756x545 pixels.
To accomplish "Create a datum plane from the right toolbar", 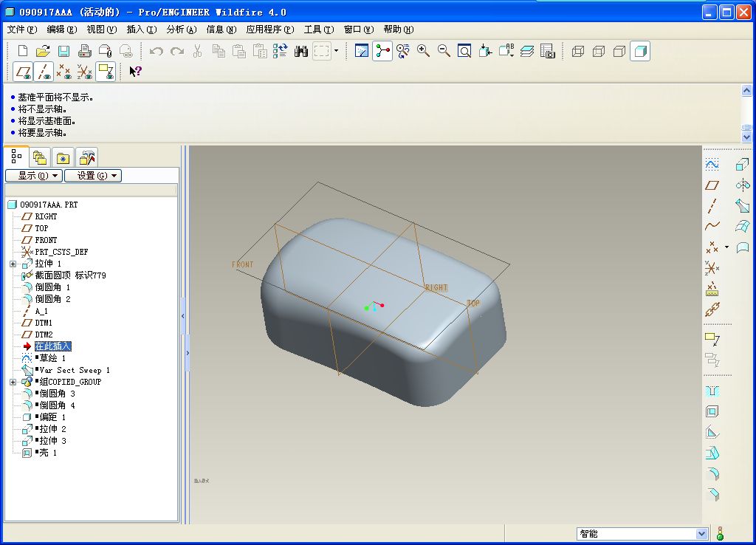I will [x=712, y=185].
